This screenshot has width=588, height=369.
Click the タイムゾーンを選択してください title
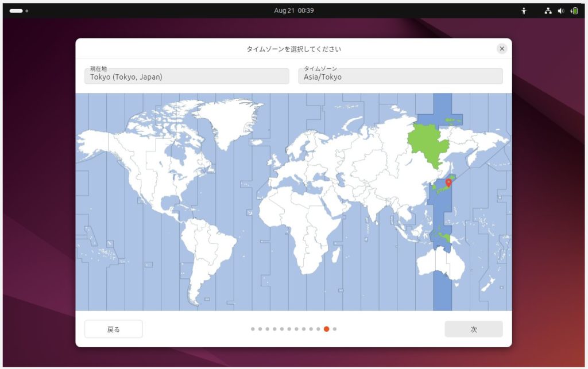click(x=293, y=49)
